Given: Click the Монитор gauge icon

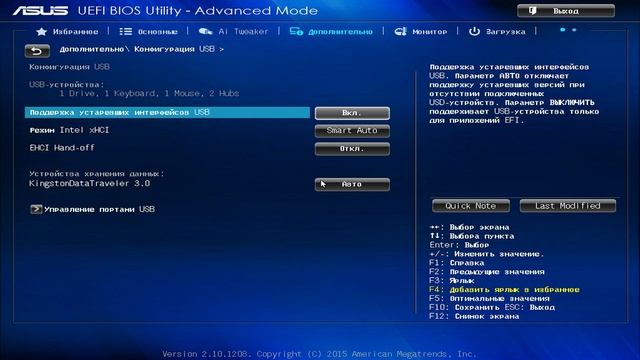Looking at the screenshot, I should (400, 31).
